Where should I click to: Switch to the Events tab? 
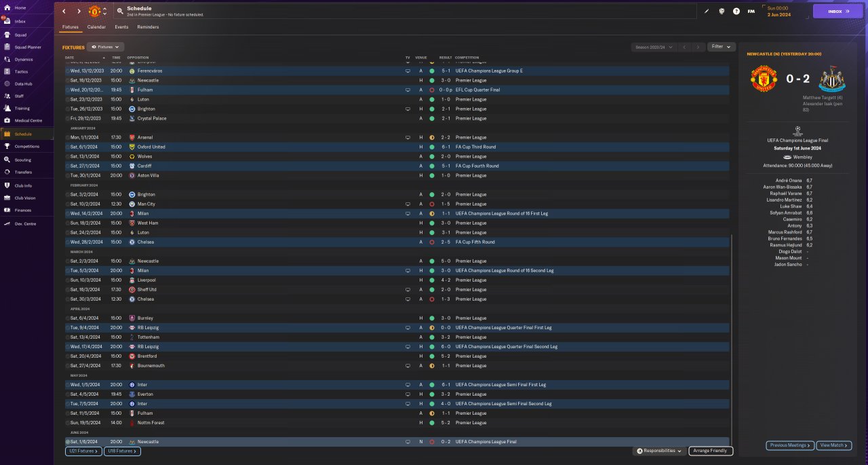[121, 27]
